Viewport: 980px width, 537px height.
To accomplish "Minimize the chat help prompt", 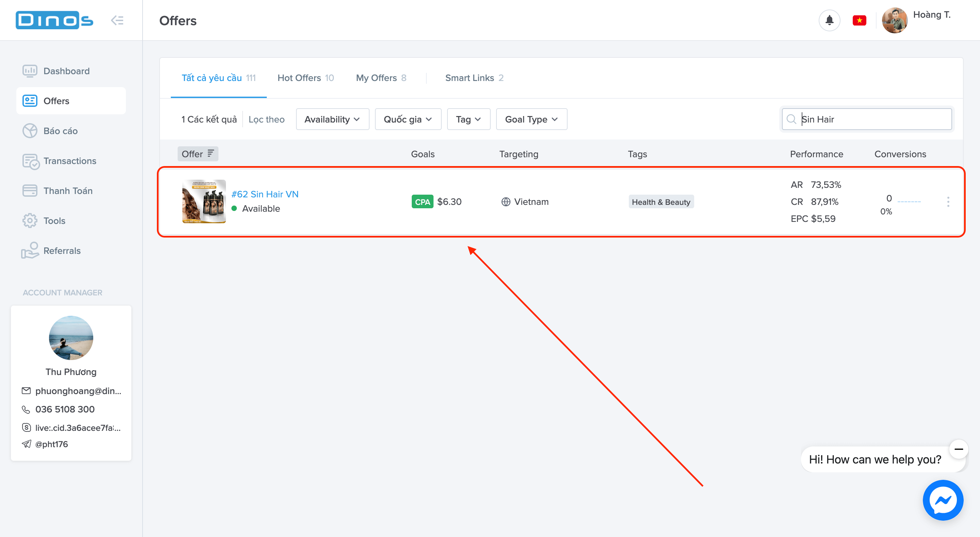I will pos(958,449).
